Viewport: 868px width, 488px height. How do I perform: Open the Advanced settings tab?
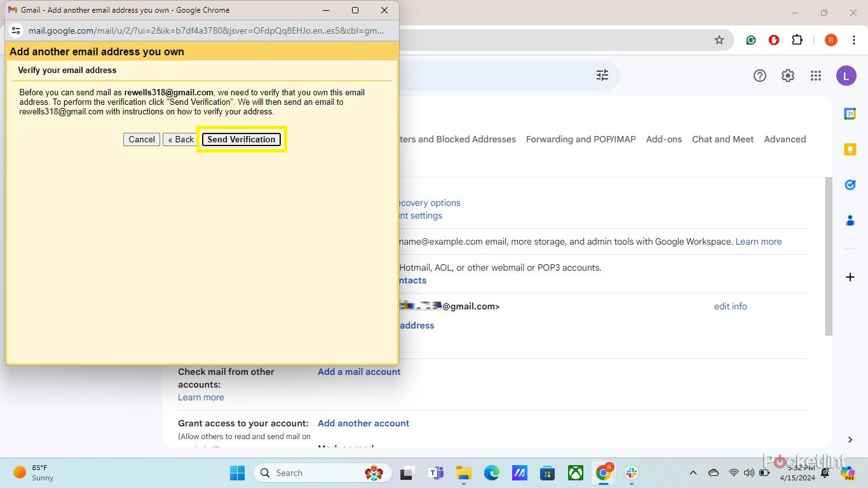pos(785,139)
